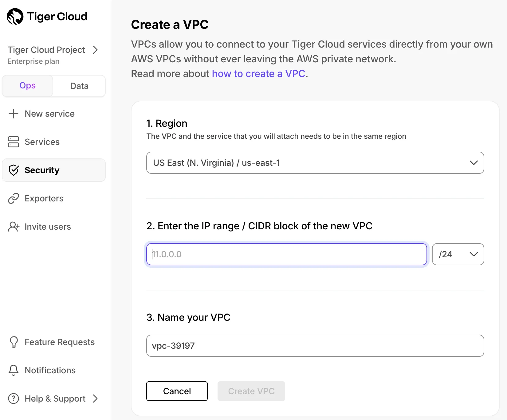The height and width of the screenshot is (420, 507).
Task: Click the plus icon for New service
Action: tap(14, 114)
